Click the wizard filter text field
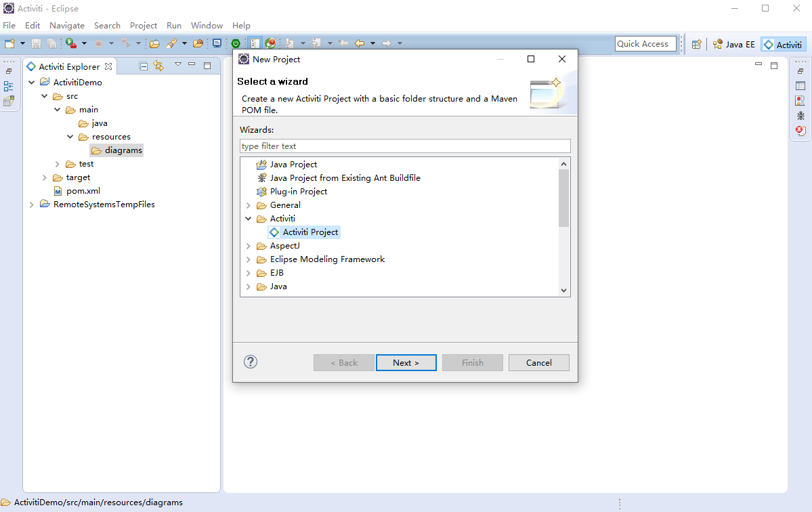This screenshot has height=512, width=812. pyautogui.click(x=405, y=146)
